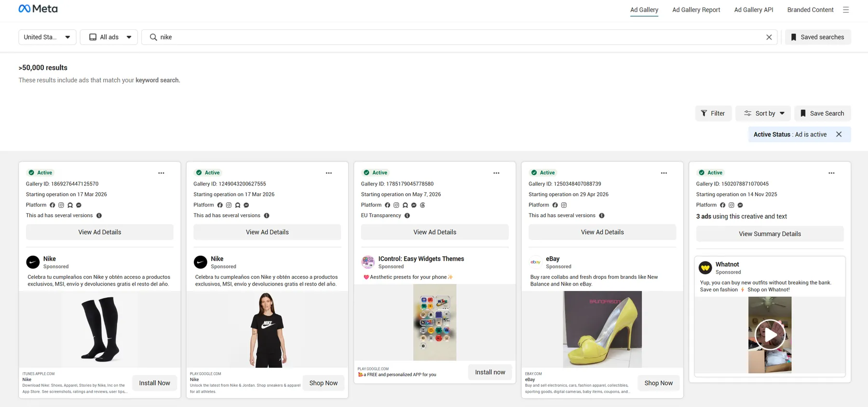868x407 pixels.
Task: View Ad Details for Gallery ID 1249043200627555
Action: (x=267, y=232)
